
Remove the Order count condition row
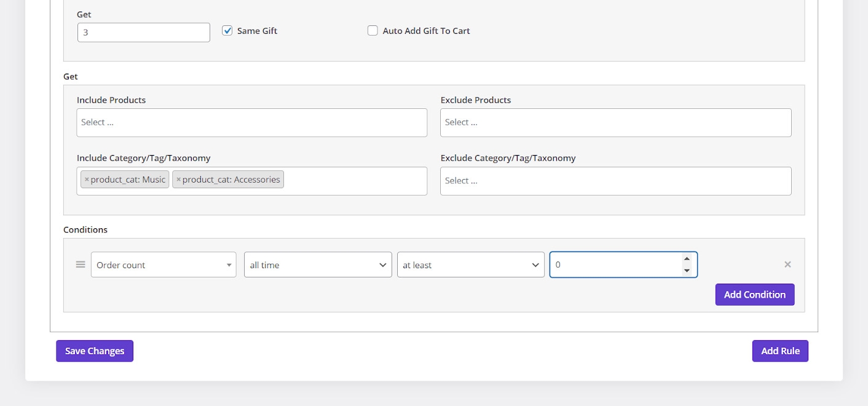[787, 265]
